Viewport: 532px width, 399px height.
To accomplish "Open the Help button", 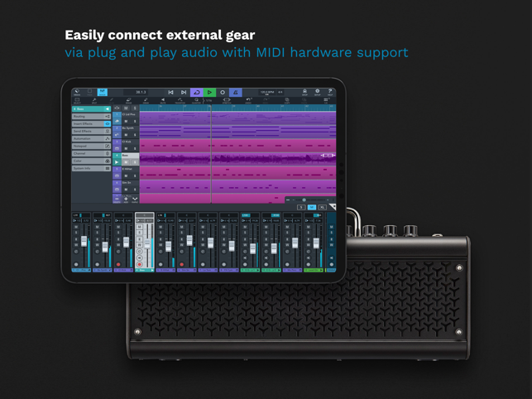I will (330, 92).
